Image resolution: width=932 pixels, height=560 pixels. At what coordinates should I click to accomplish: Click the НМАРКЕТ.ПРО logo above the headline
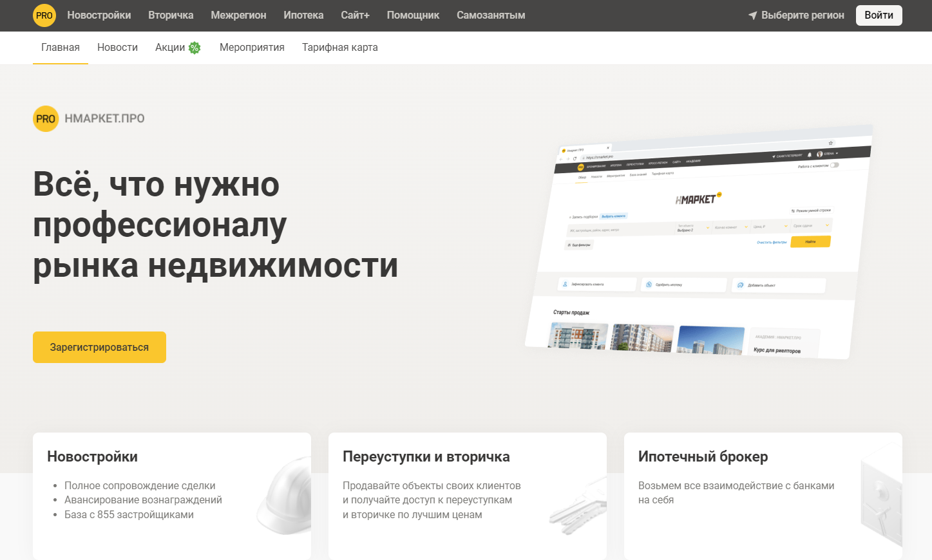pos(88,118)
